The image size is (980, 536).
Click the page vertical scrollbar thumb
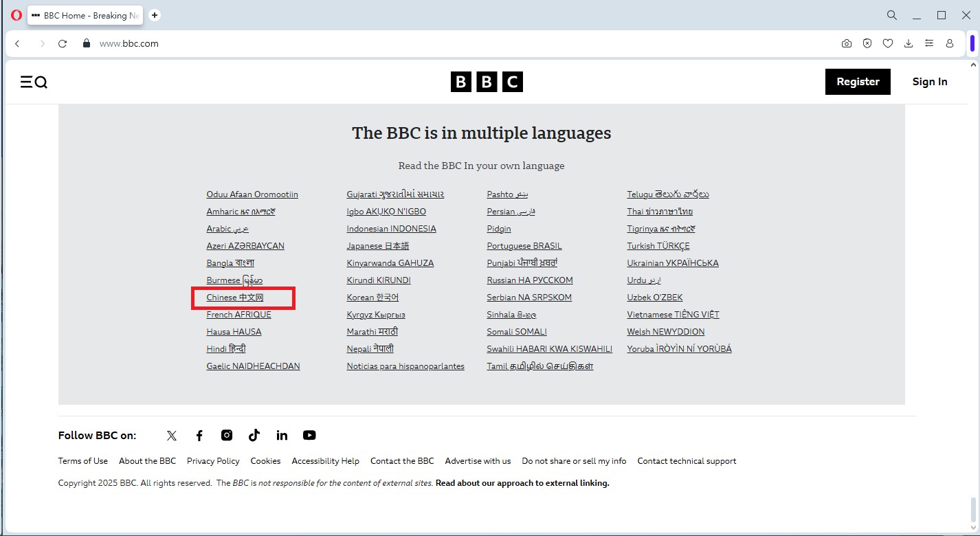[x=972, y=509]
